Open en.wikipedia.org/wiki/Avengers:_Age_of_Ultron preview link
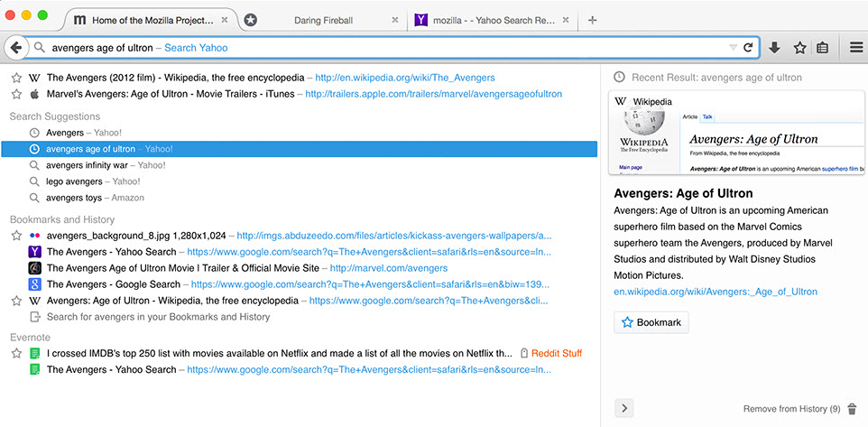Viewport: 868px width, 427px height. tap(716, 292)
